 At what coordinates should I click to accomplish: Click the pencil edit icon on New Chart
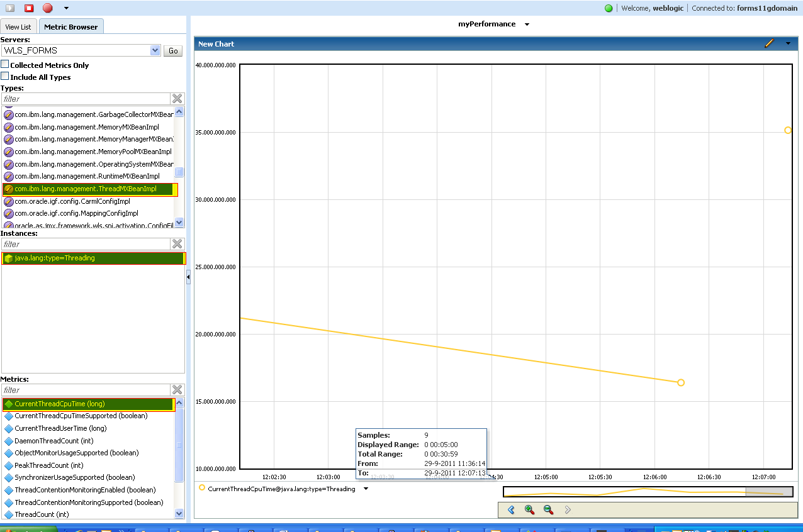[768, 43]
